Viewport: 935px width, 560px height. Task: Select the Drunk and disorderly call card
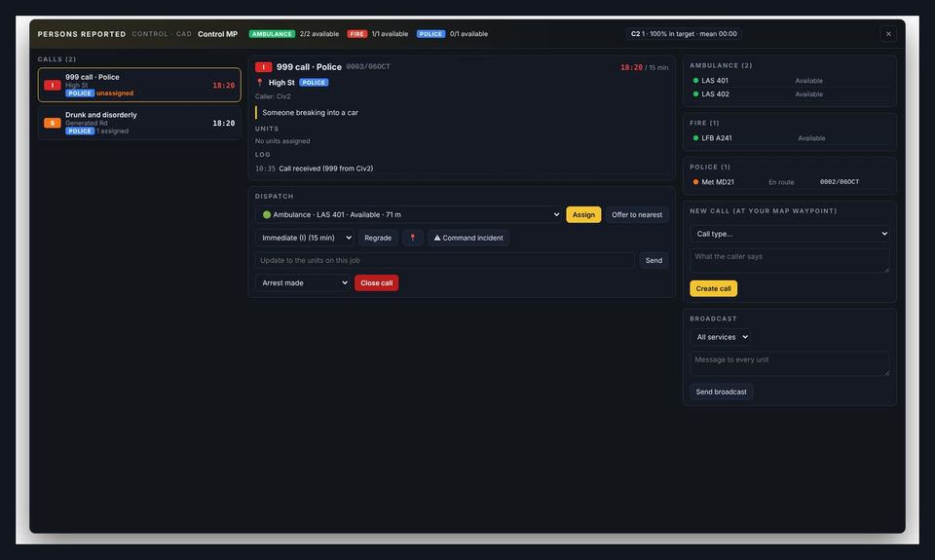pos(139,123)
